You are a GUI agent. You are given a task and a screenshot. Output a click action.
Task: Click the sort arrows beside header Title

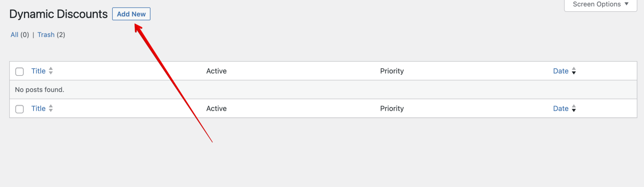click(51, 71)
